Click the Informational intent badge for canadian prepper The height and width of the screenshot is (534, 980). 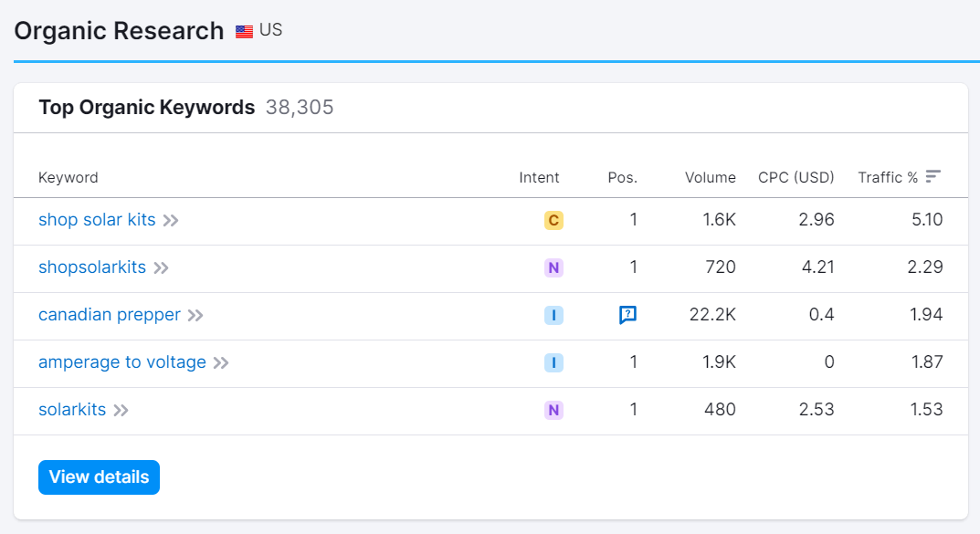(x=553, y=315)
